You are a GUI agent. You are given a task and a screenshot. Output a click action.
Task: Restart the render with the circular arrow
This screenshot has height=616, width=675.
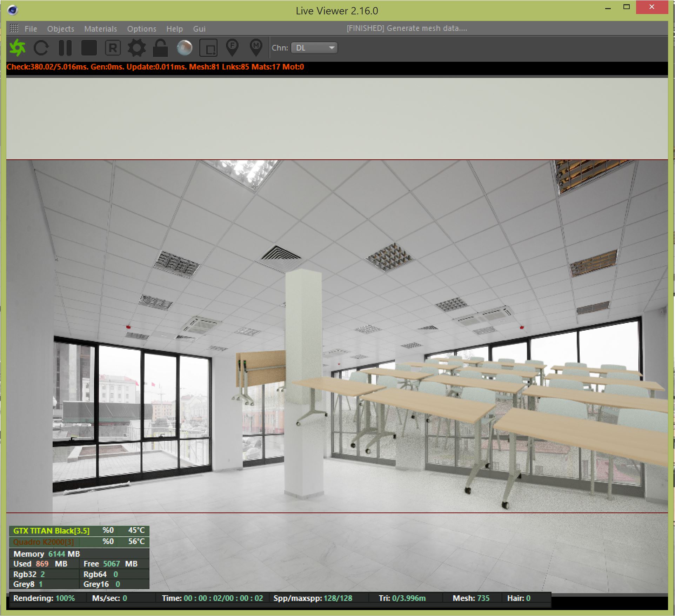pos(41,48)
